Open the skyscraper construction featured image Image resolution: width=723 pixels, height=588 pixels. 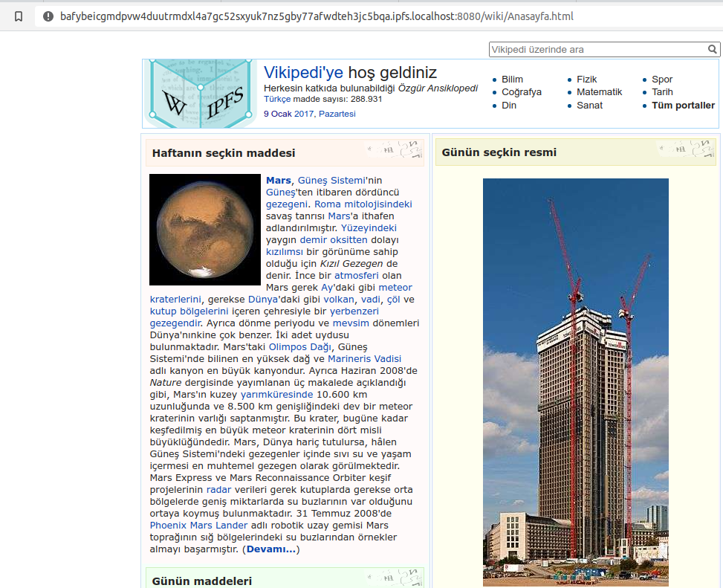point(576,382)
